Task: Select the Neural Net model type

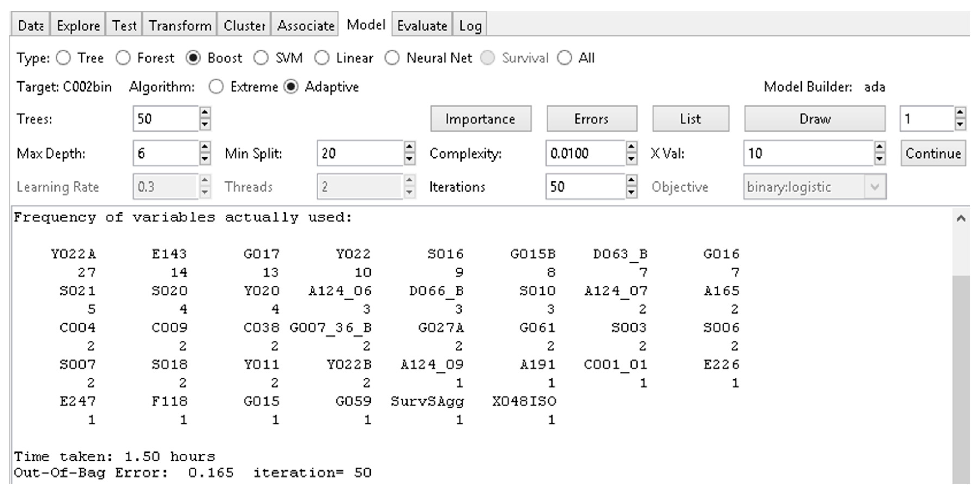Action: click(392, 58)
